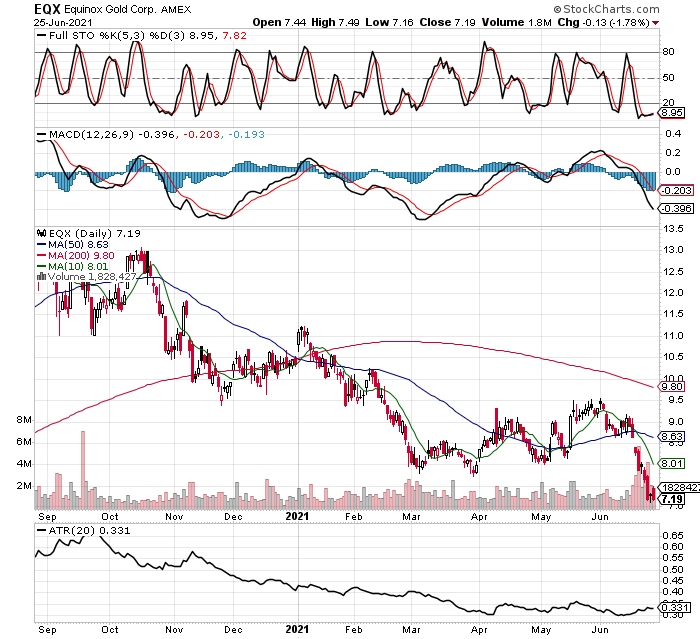Click the 8M volume axis label
The image size is (700, 639).
coord(24,420)
